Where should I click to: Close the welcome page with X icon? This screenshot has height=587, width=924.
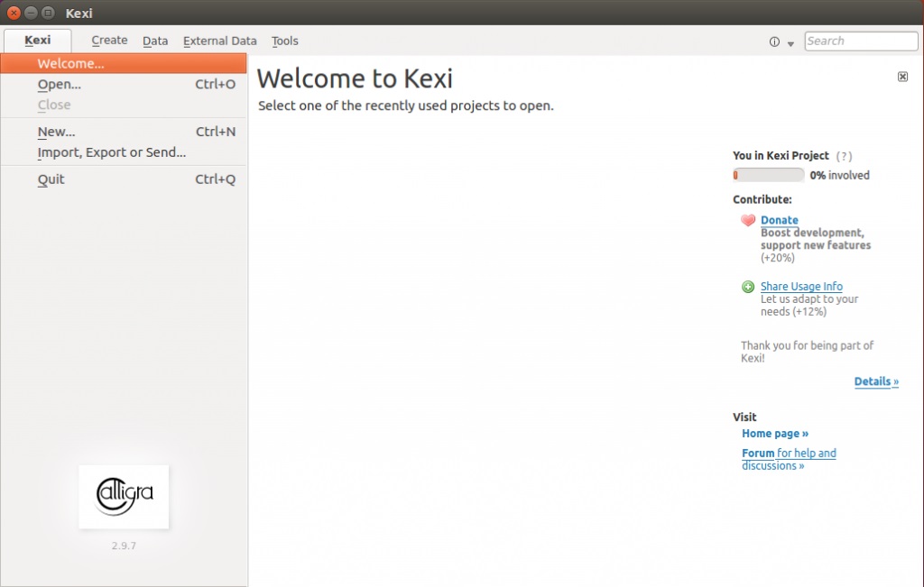coord(902,77)
